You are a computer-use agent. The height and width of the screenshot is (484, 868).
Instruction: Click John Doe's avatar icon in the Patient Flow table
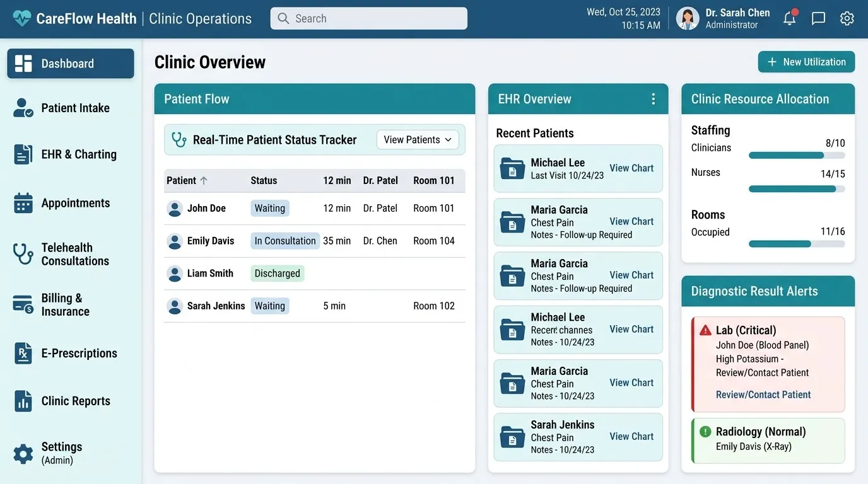coord(175,209)
